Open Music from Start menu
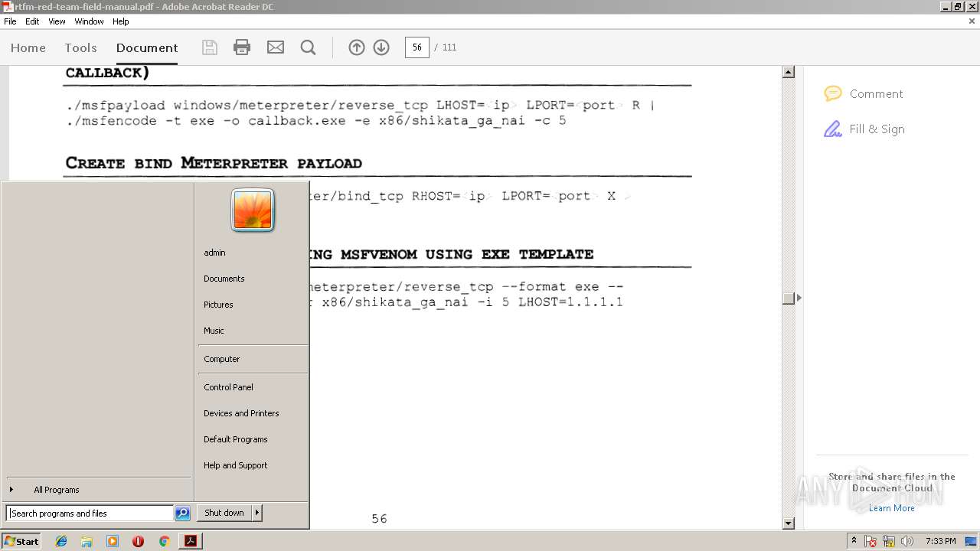 click(x=214, y=331)
